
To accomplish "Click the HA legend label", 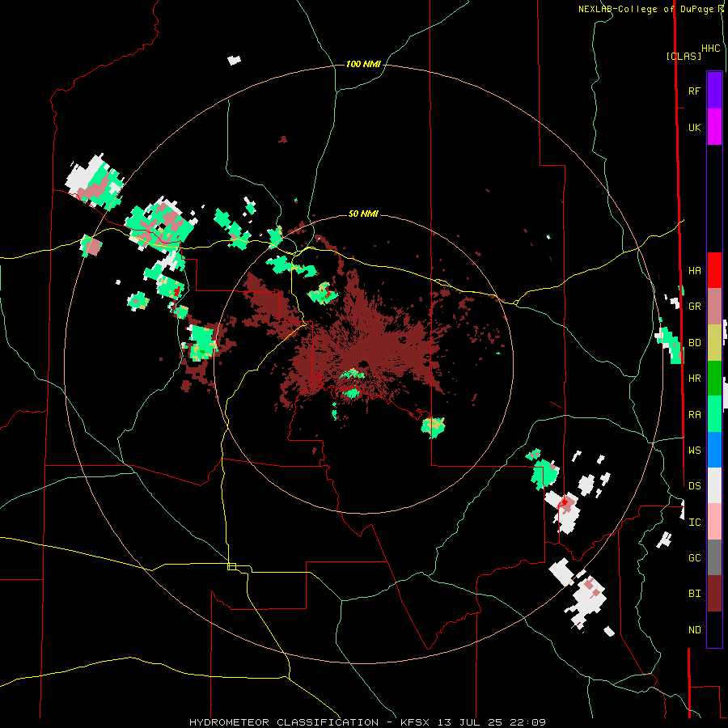I will (x=694, y=270).
